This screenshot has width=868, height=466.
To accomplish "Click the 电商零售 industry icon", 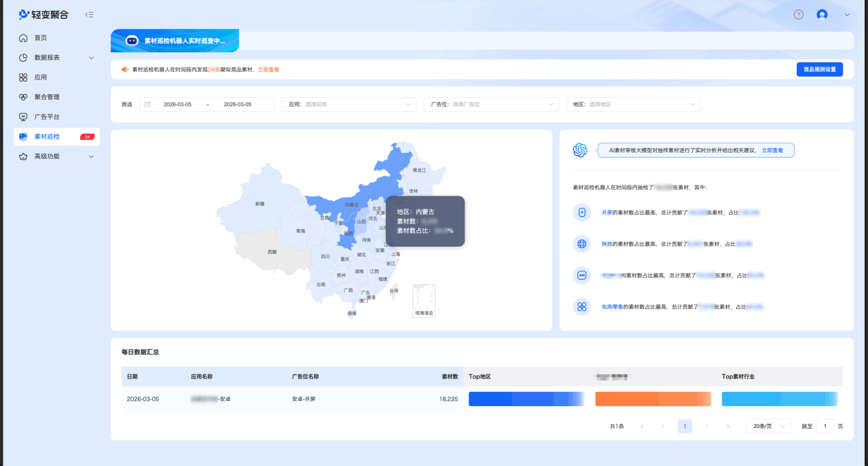I will point(581,306).
